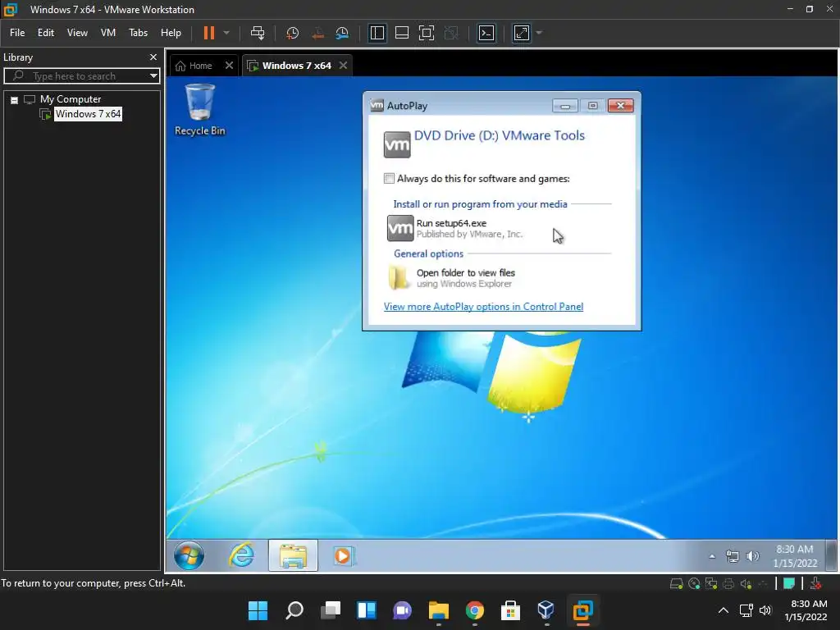The width and height of the screenshot is (840, 630).
Task: Select the Recycle Bin desktop icon
Action: tap(200, 110)
